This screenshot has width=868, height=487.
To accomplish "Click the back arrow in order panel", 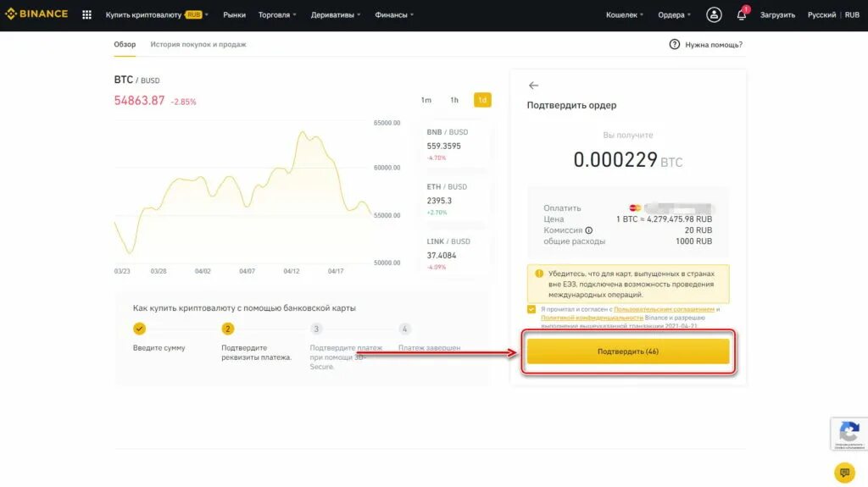I will coord(533,86).
